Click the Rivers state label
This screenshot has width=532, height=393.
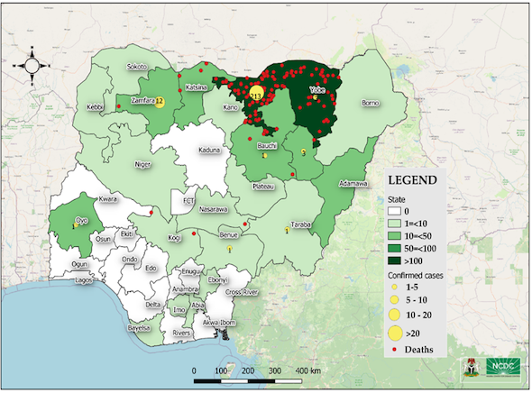181,333
